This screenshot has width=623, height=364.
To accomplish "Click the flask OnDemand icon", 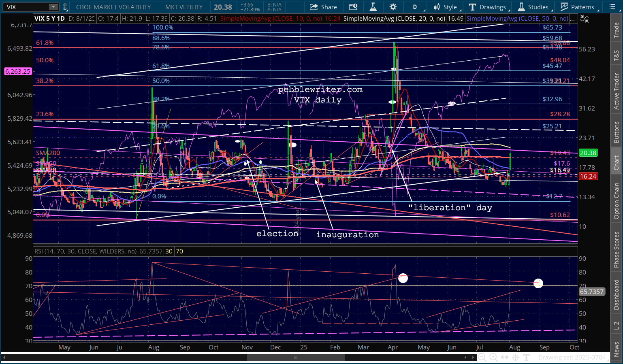I will pos(373,7).
